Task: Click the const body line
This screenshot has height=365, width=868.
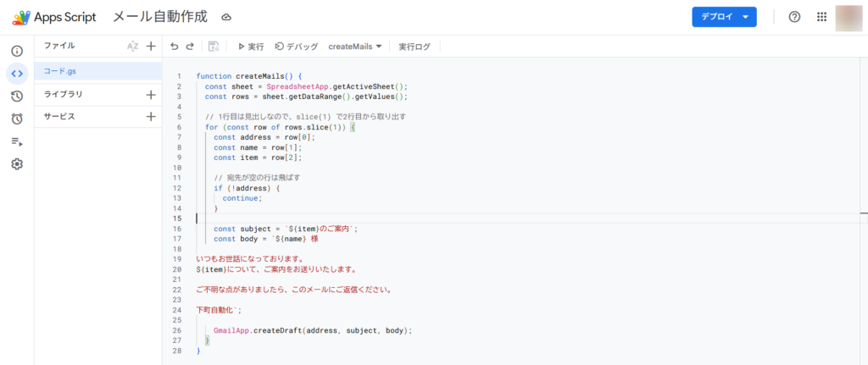Action: click(x=265, y=239)
